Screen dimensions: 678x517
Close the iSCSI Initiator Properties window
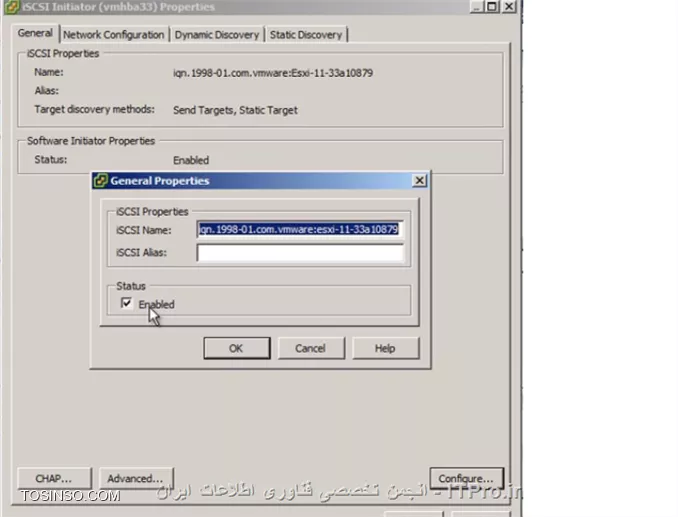(509, 6)
